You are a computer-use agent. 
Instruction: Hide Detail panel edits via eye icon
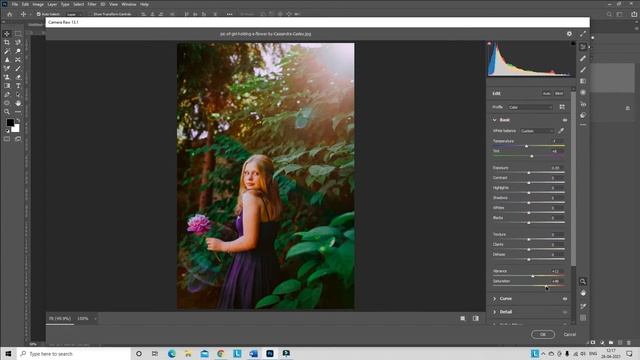(x=565, y=312)
